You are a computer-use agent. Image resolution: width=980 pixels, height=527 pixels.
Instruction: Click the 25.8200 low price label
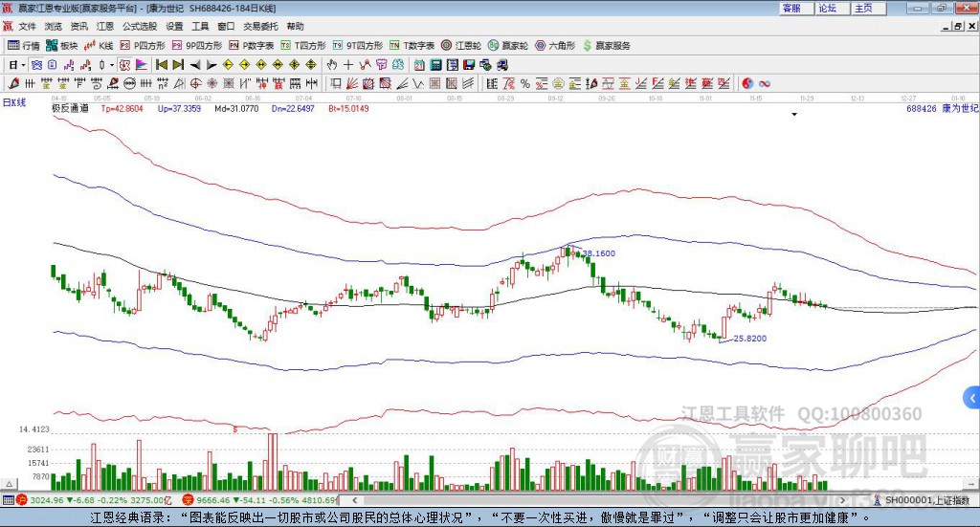click(750, 339)
